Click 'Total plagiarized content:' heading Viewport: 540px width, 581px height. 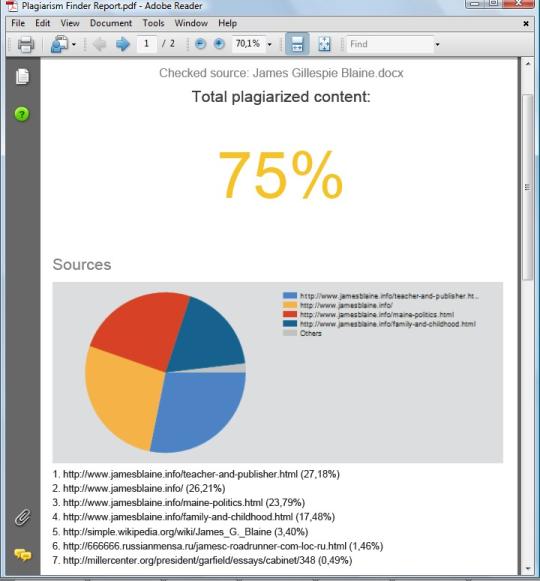click(x=281, y=97)
